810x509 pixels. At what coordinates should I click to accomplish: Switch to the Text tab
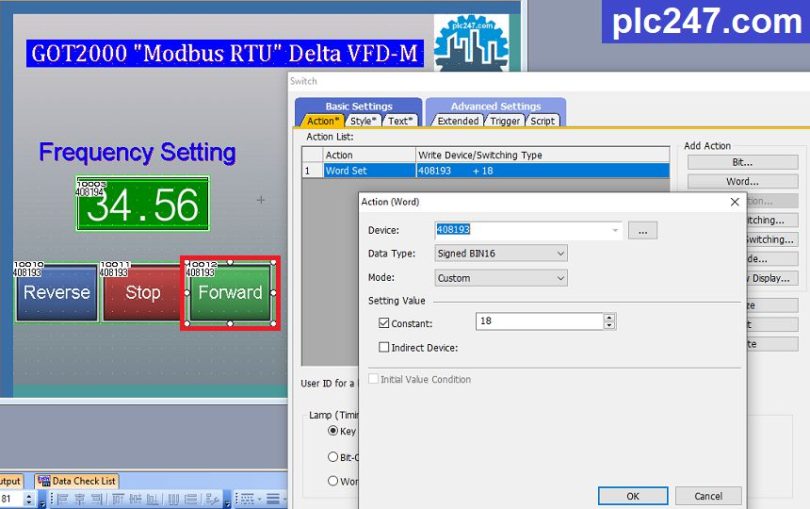tap(400, 121)
